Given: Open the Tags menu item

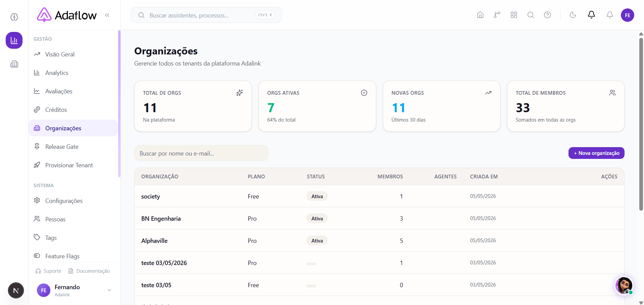Looking at the screenshot, I should [73, 237].
